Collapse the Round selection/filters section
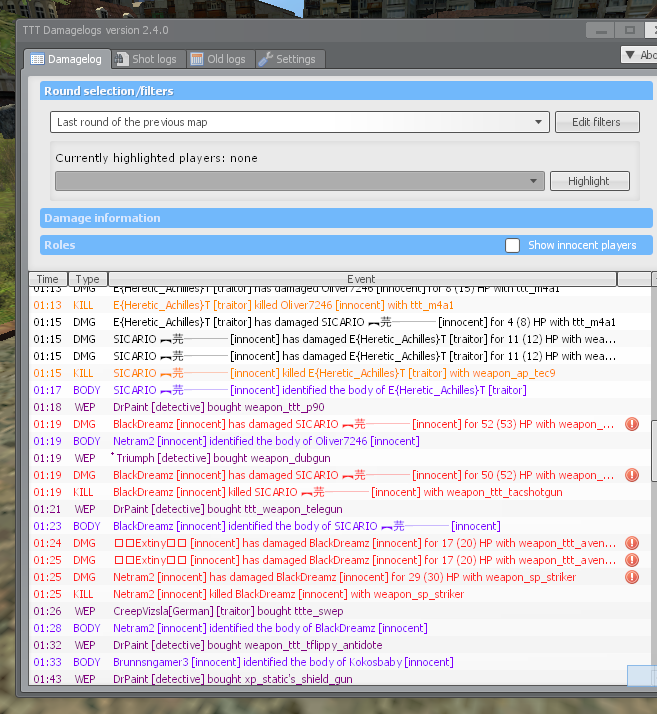 point(346,91)
